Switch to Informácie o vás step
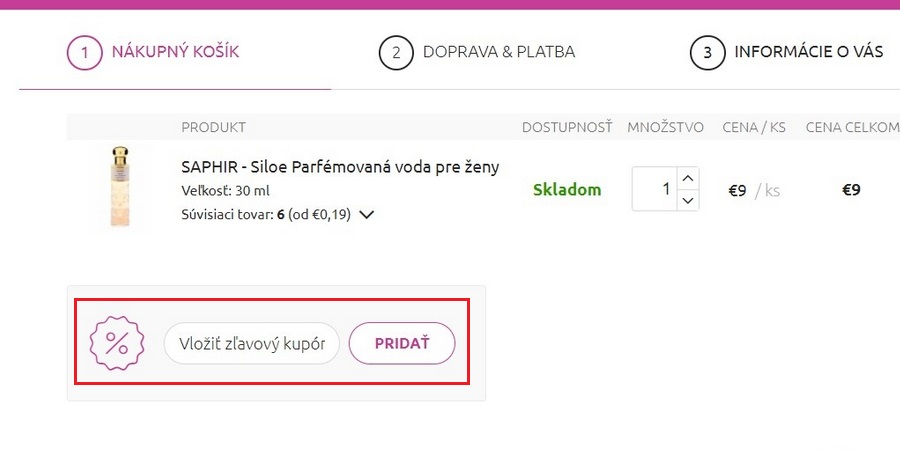 808,52
